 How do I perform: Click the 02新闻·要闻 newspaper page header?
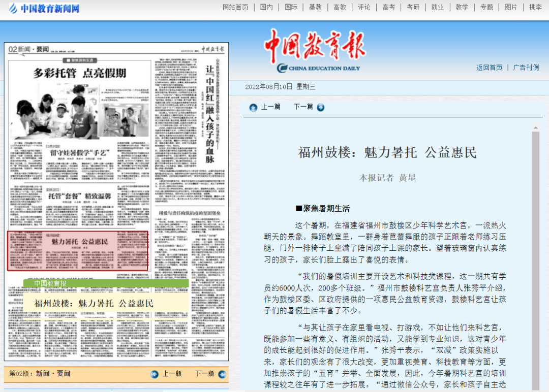(x=28, y=49)
